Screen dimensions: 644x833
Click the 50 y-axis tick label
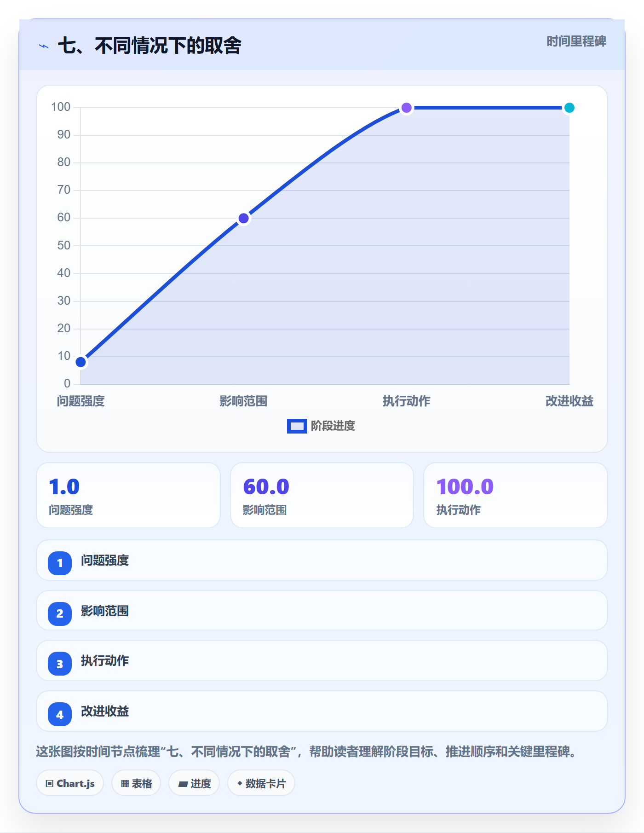pos(64,245)
